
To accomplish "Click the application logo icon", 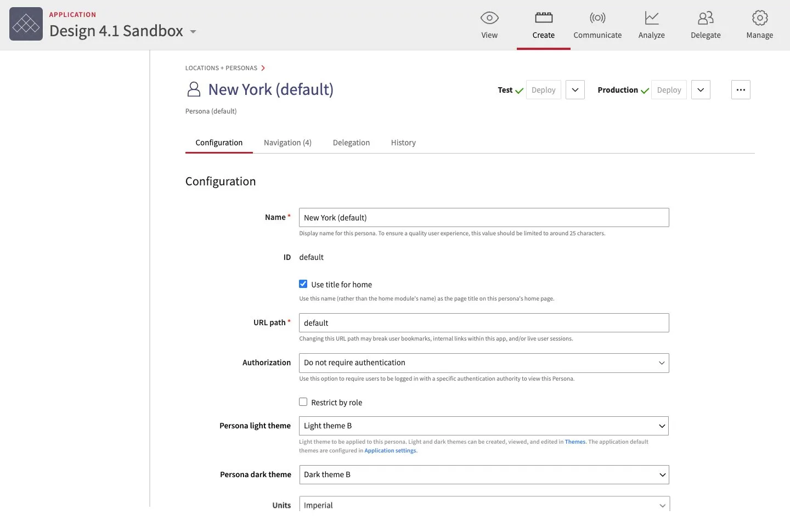I will tap(26, 24).
